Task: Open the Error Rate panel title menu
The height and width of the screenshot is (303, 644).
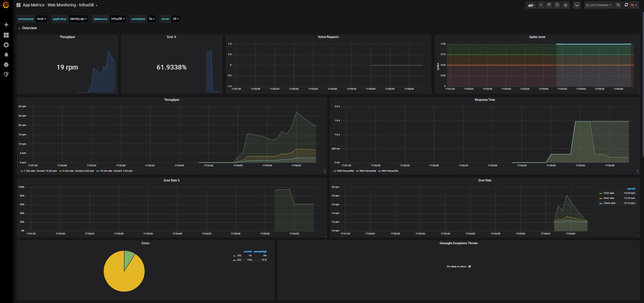Action: pos(485,180)
